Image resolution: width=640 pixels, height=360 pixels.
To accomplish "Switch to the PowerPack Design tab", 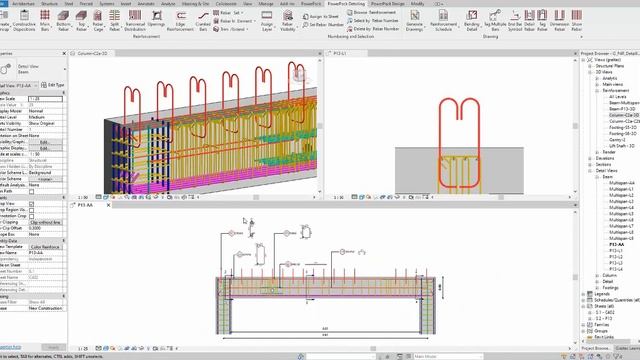I will coord(387,4).
